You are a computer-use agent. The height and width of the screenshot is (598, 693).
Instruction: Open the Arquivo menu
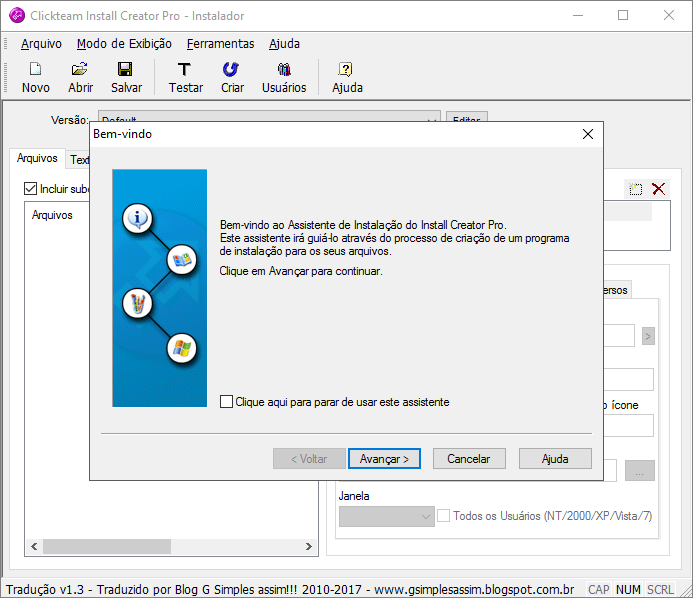click(41, 44)
